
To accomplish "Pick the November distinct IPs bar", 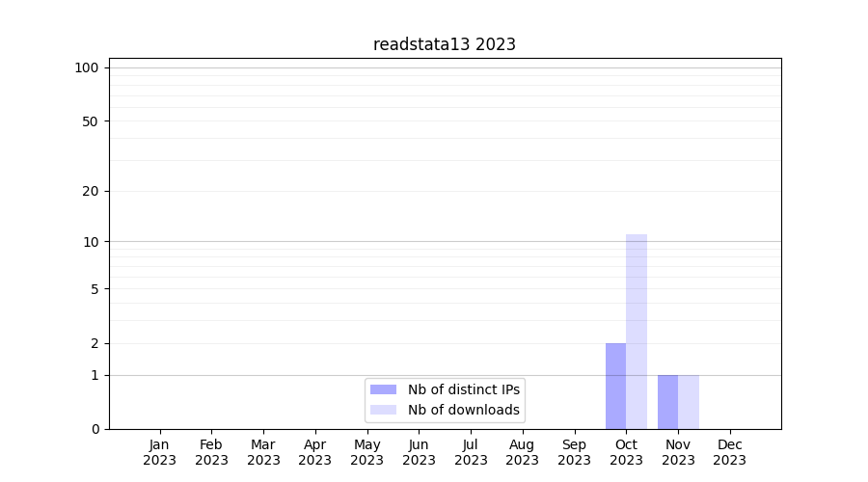I will pyautogui.click(x=667, y=402).
